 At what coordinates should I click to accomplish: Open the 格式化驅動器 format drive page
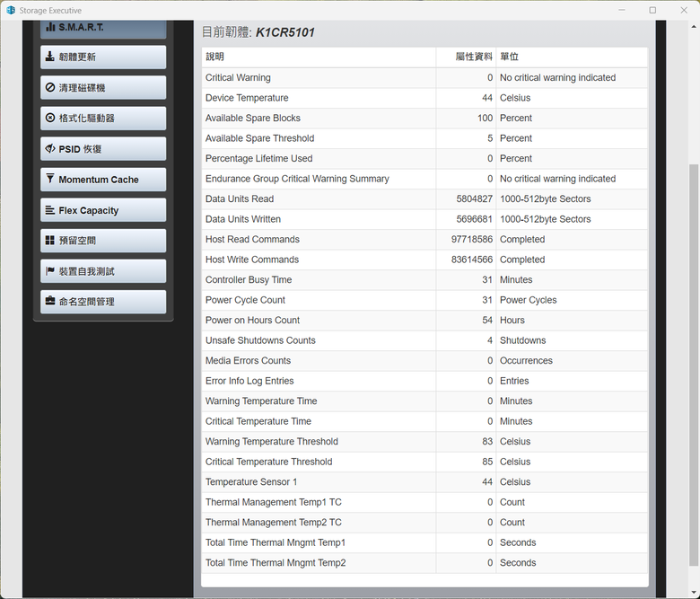[x=103, y=119]
